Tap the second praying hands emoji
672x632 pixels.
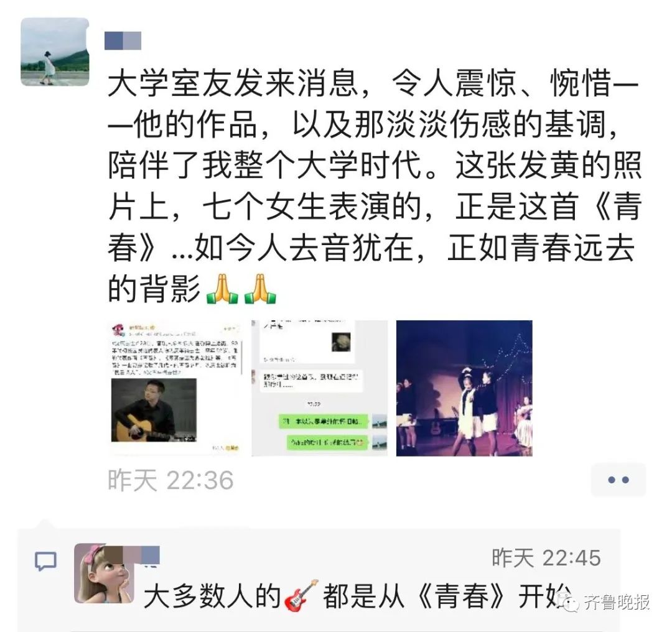(x=260, y=289)
